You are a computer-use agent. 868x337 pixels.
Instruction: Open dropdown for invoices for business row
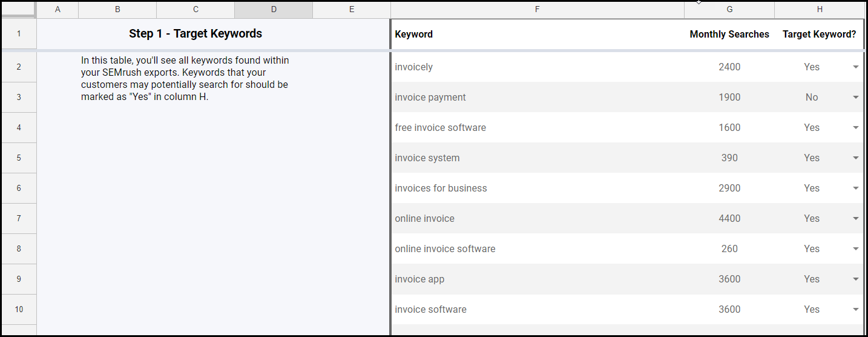pyautogui.click(x=855, y=189)
